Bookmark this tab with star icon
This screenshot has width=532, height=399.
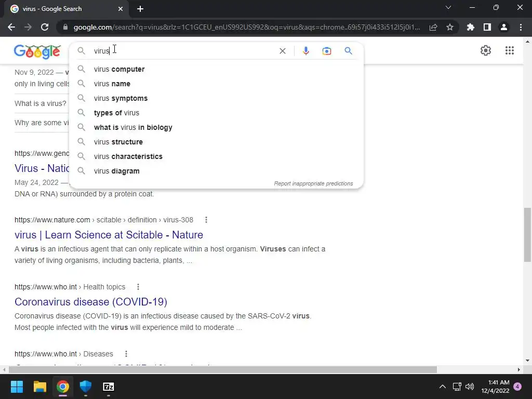tap(449, 27)
